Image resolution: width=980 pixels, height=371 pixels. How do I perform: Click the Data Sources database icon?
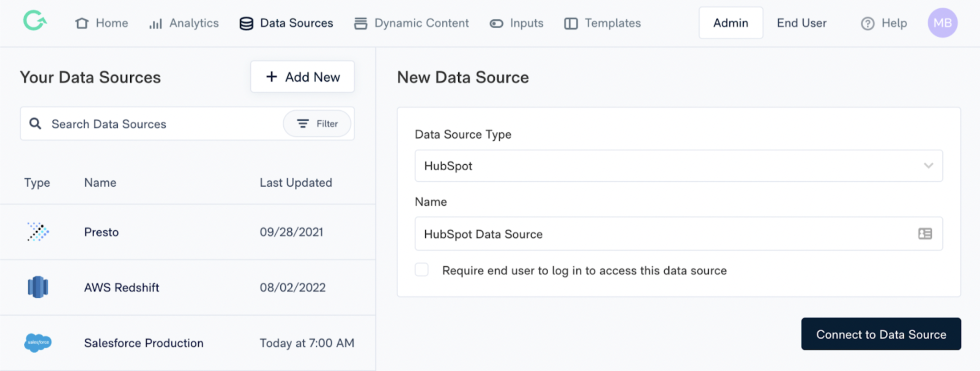(246, 24)
